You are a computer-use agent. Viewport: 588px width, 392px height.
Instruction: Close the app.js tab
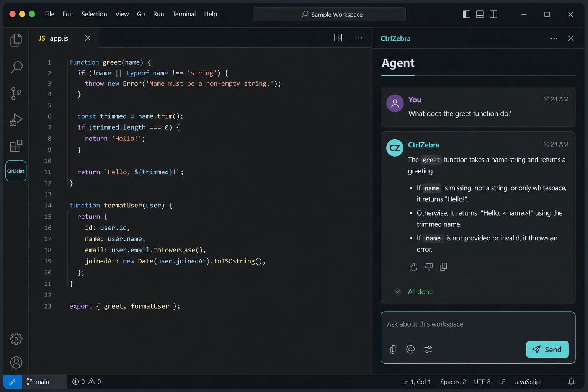coord(88,38)
